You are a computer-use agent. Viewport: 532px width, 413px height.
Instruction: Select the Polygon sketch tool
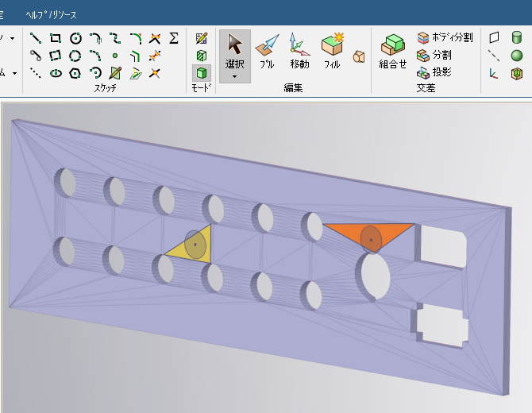pyautogui.click(x=75, y=73)
